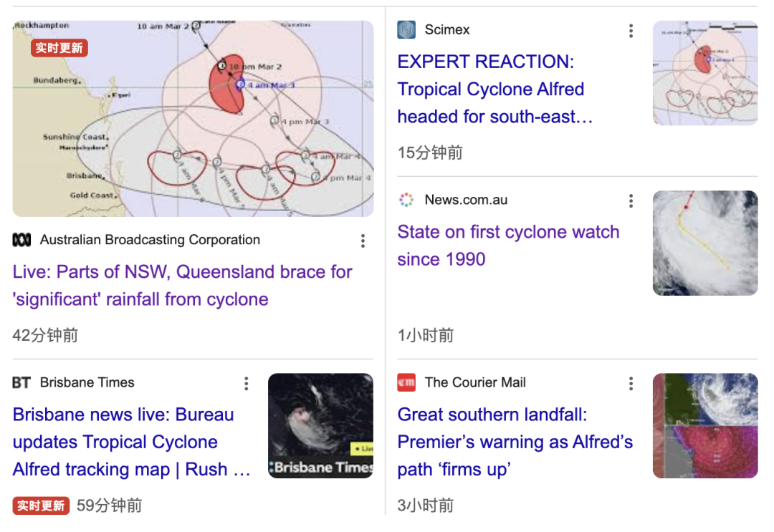Open the ABC cyclone tracking map image
Viewport: 774px width, 532px height.
coord(193,118)
